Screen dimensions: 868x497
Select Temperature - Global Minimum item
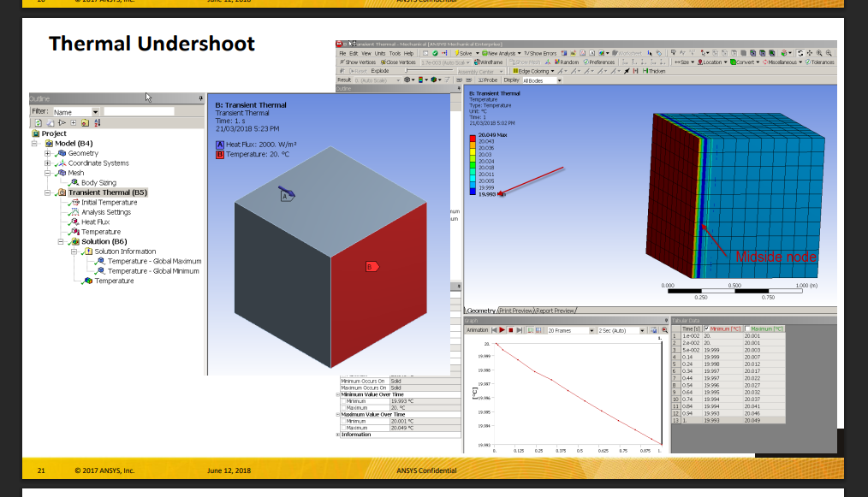click(153, 271)
